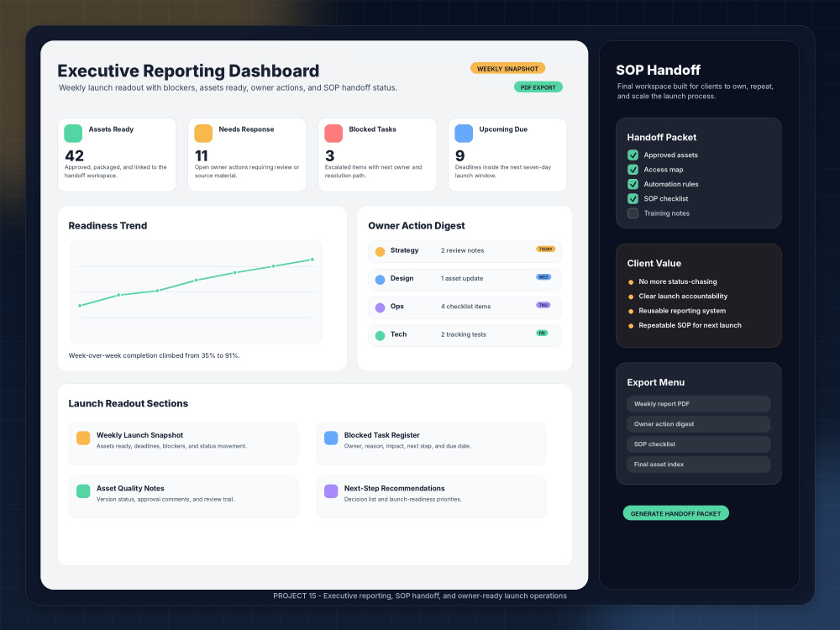The height and width of the screenshot is (630, 840).
Task: Click the purple dot beside Ops
Action: pyautogui.click(x=380, y=307)
